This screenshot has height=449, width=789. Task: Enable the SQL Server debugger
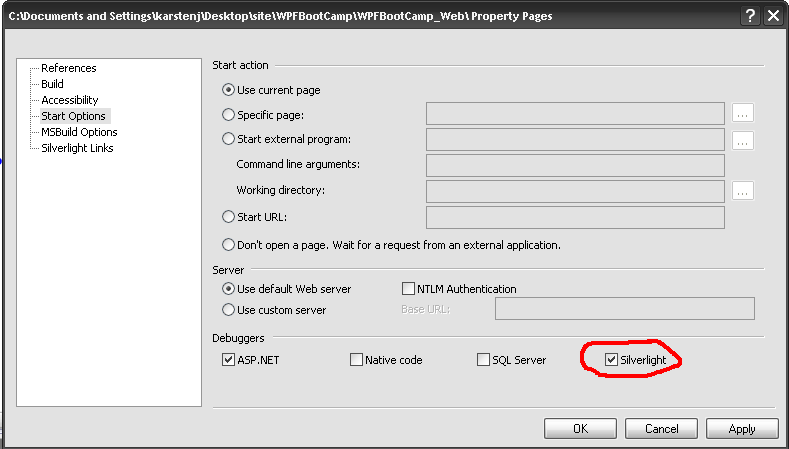click(483, 360)
